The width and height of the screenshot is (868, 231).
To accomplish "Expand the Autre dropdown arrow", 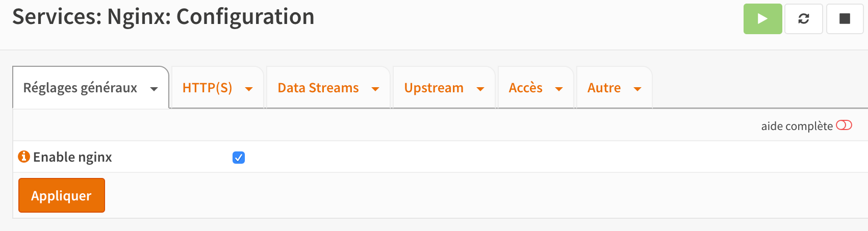I will tap(637, 89).
